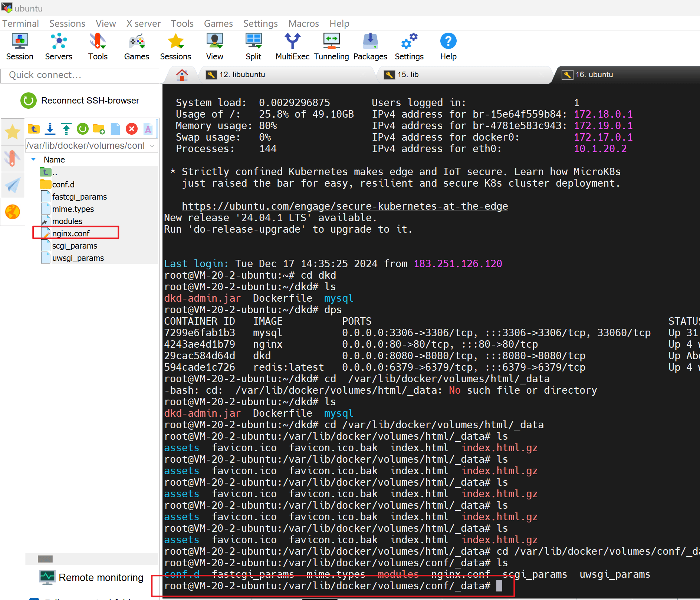Open the Games toolbar icon
The image size is (700, 600).
coord(137,46)
